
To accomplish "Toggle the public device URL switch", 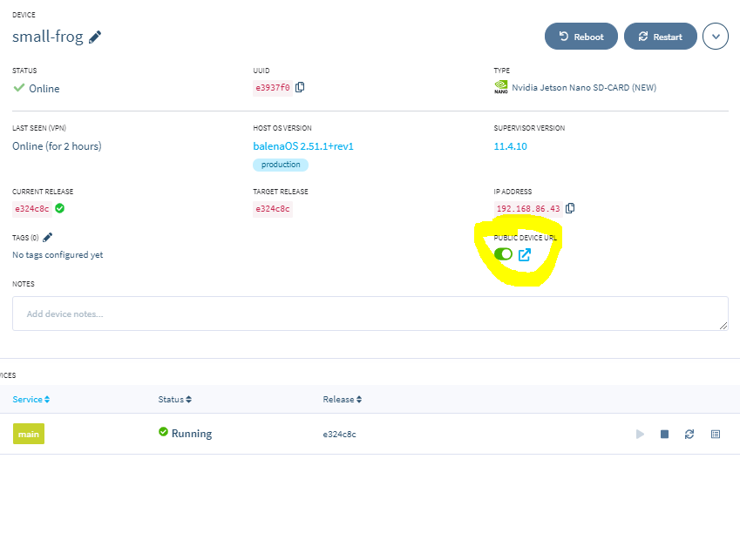I will pos(503,254).
